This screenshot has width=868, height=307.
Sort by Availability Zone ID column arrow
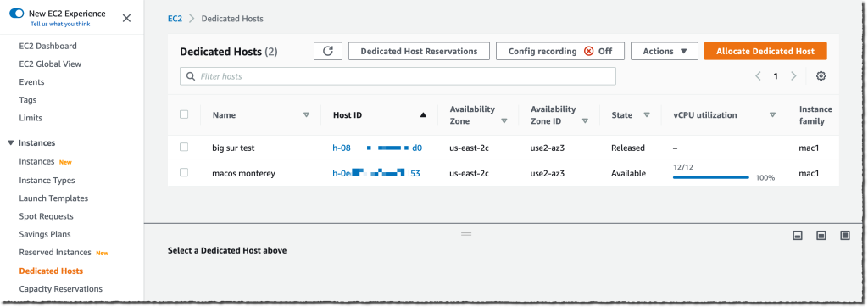(585, 120)
